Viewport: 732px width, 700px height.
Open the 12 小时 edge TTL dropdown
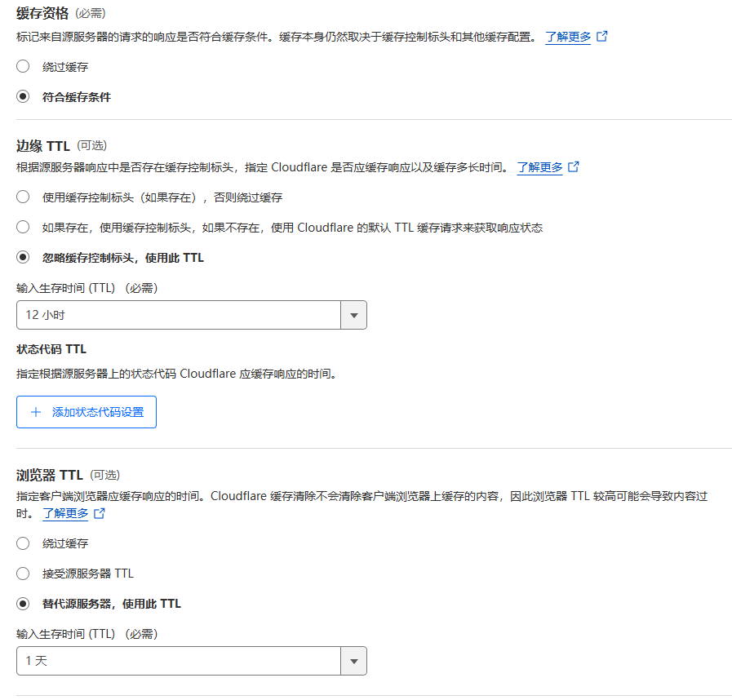click(179, 315)
